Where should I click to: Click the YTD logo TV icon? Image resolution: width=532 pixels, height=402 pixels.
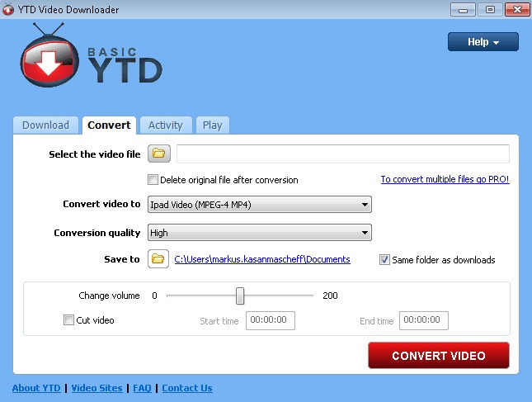click(x=49, y=55)
